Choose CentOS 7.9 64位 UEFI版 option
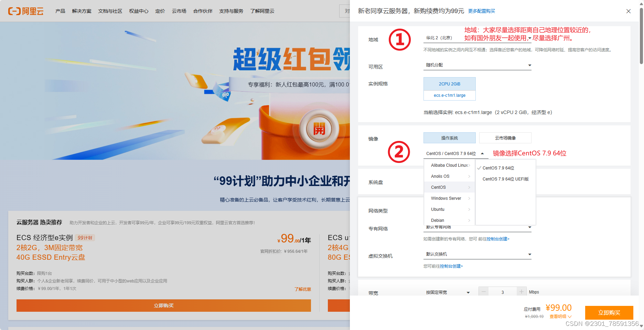 pos(505,179)
